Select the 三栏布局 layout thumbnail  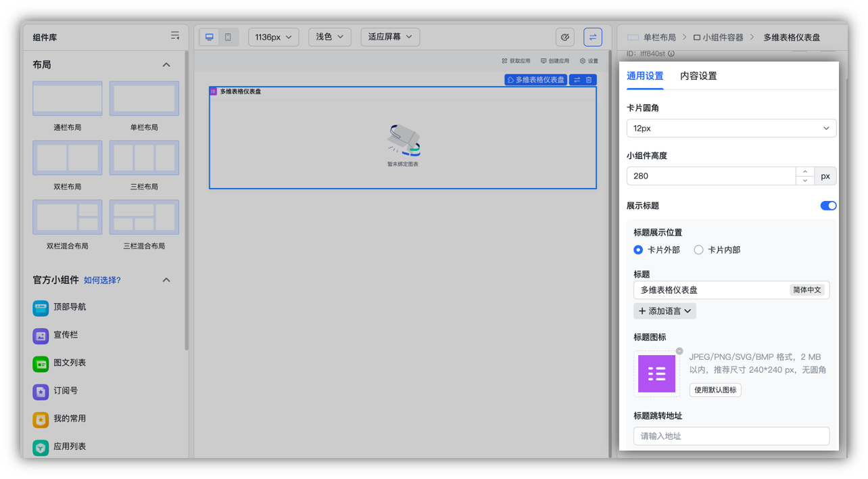coord(144,158)
